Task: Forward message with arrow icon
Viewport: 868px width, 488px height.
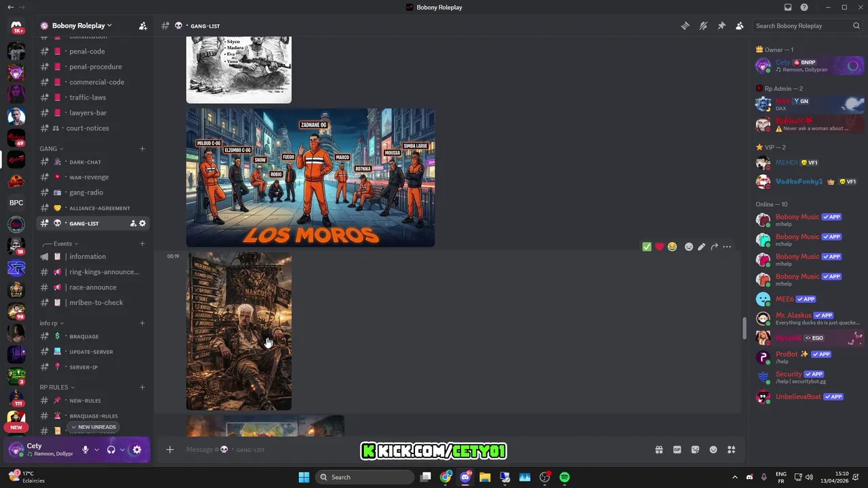Action: click(x=714, y=247)
